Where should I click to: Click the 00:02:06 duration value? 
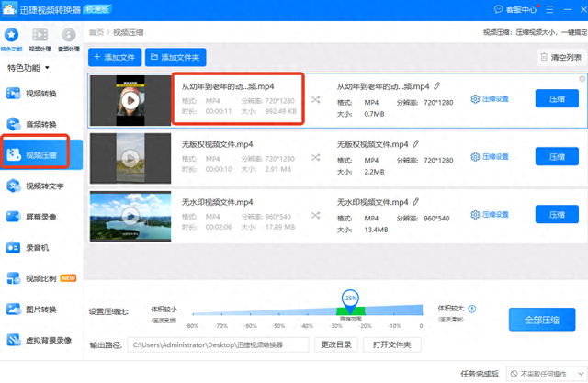coord(219,227)
